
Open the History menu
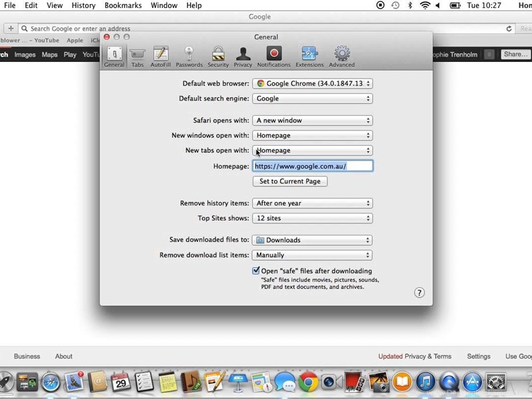[84, 5]
